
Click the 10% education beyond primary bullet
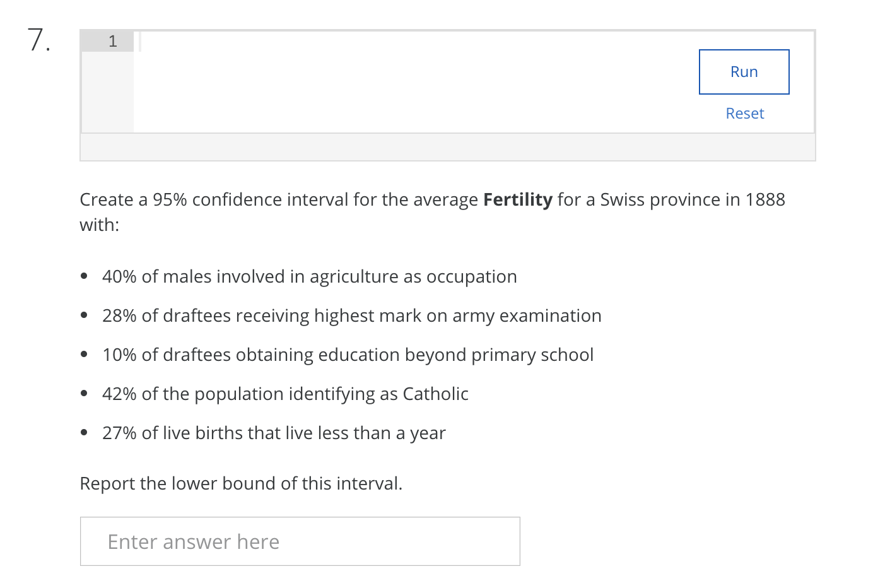click(x=348, y=355)
